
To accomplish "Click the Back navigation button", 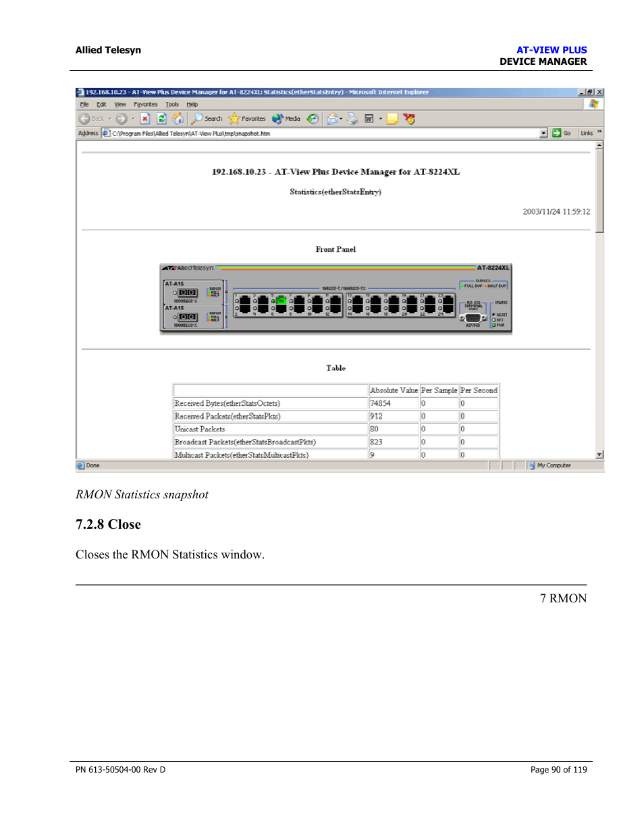I will click(91, 119).
